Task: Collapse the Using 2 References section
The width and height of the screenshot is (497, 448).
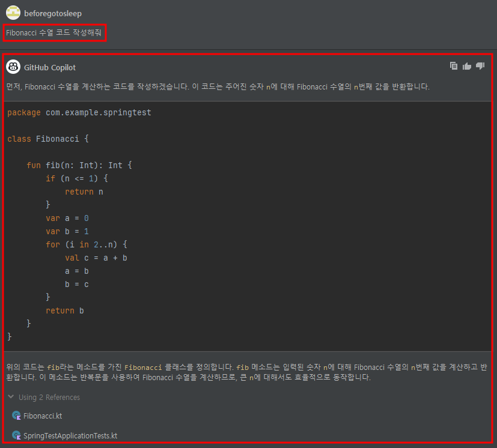Action: pyautogui.click(x=11, y=397)
